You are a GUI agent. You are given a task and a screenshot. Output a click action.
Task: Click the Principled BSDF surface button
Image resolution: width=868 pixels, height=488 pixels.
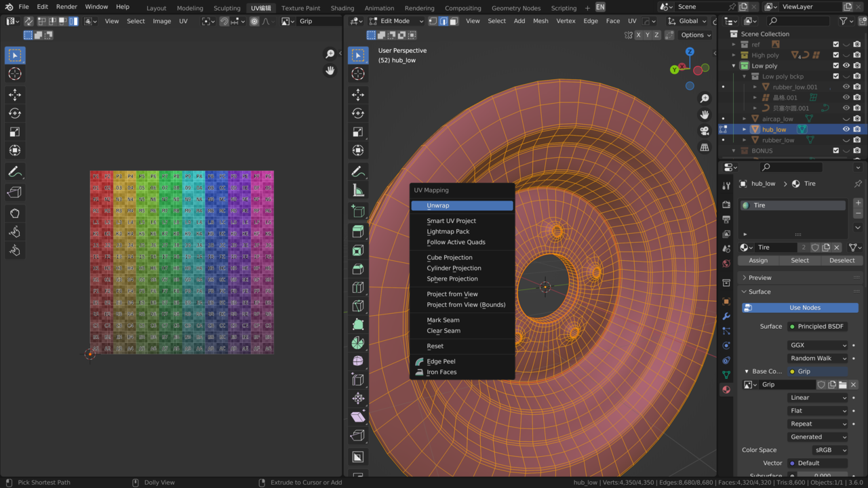[x=817, y=327]
